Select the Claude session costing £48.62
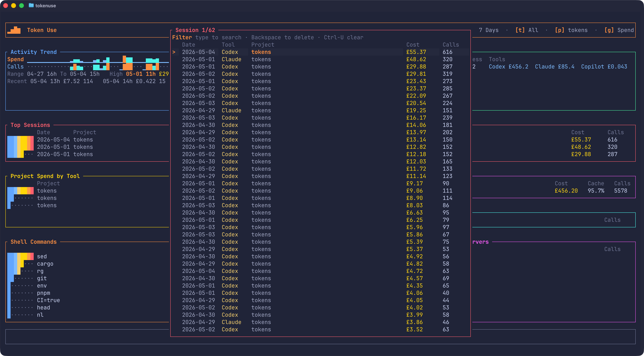 tap(320, 59)
